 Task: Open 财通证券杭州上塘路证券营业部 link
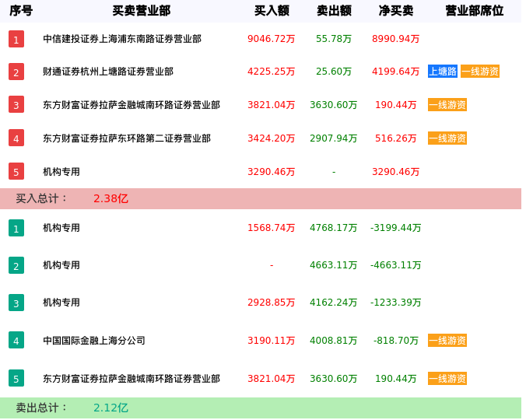tap(108, 72)
